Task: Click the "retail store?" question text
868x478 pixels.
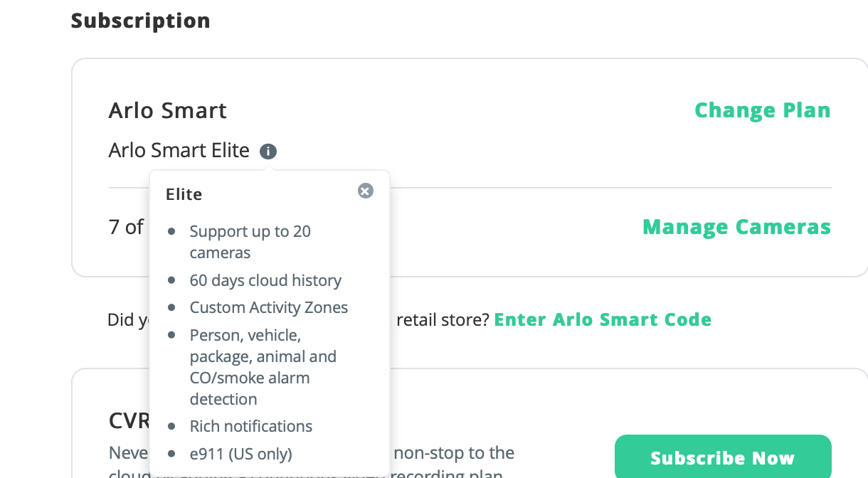Action: (x=443, y=319)
